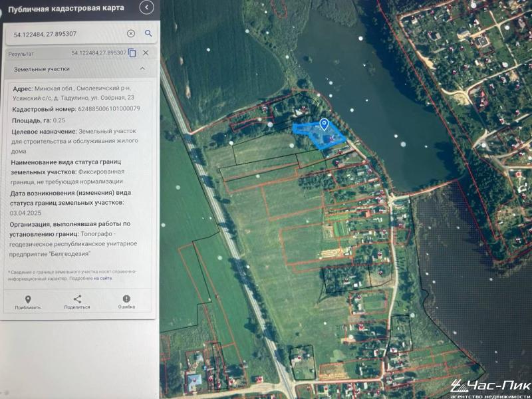Click the Земельные участки header label
The width and height of the screenshot is (532, 399).
41,68
